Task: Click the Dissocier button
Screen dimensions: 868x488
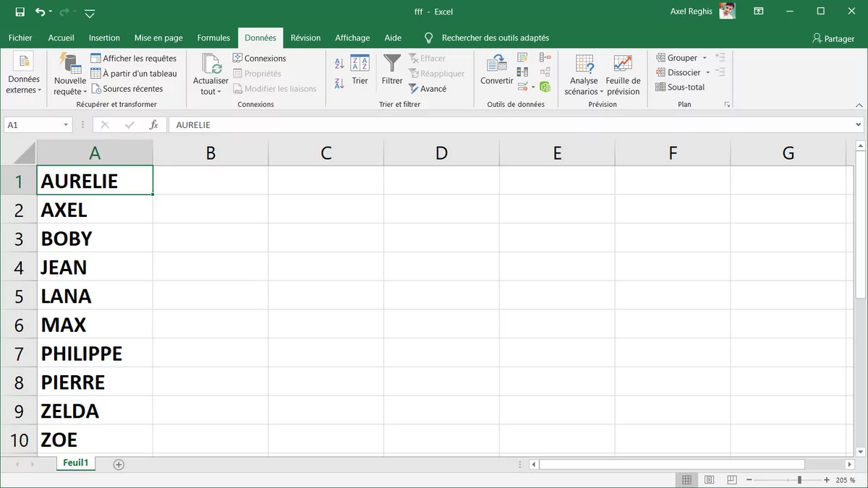Action: pyautogui.click(x=678, y=72)
